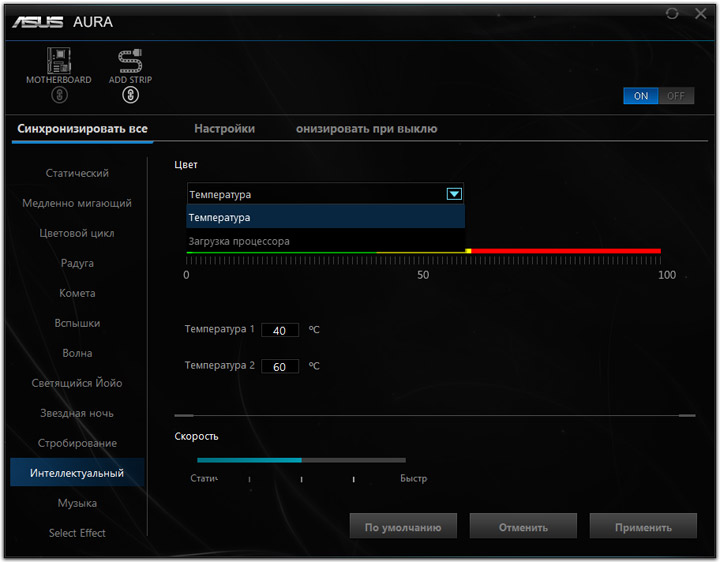This screenshot has height=562, width=720.
Task: Pick the Волна effect
Action: (77, 353)
